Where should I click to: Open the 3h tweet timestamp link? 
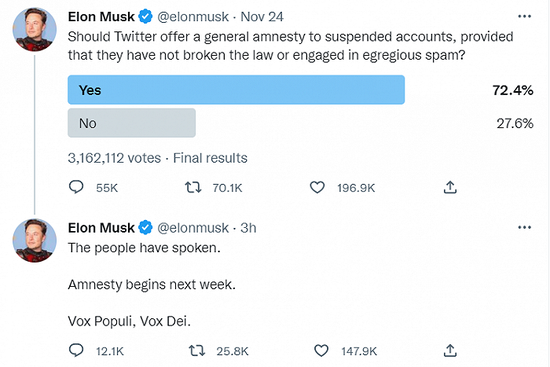pos(248,228)
